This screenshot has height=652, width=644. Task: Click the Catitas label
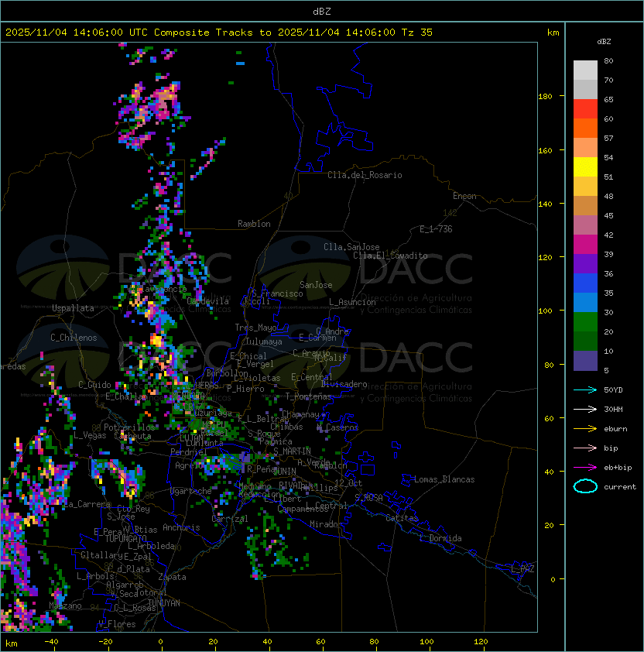402,518
